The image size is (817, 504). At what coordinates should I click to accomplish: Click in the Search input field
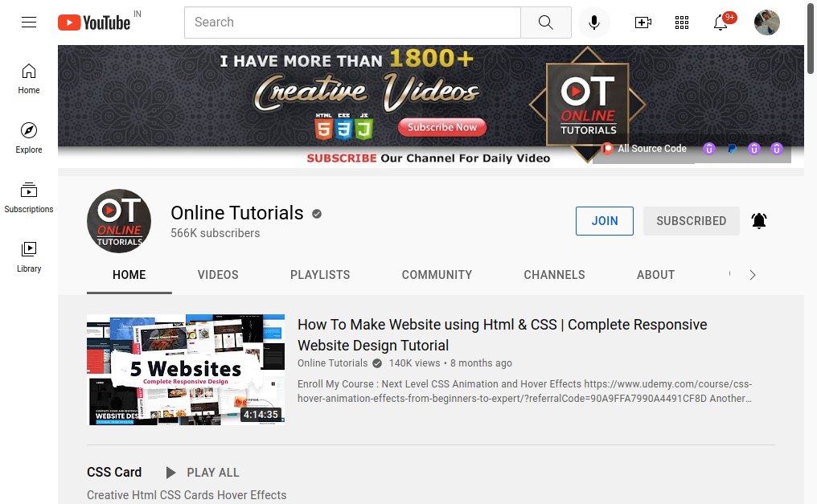pyautogui.click(x=352, y=23)
